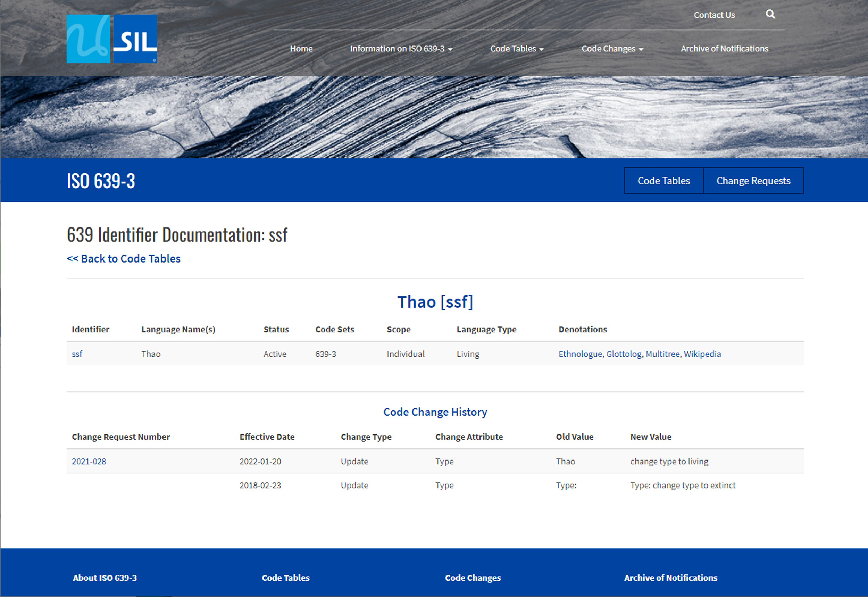Open Contact Us page
The image size is (868, 597).
click(x=714, y=15)
